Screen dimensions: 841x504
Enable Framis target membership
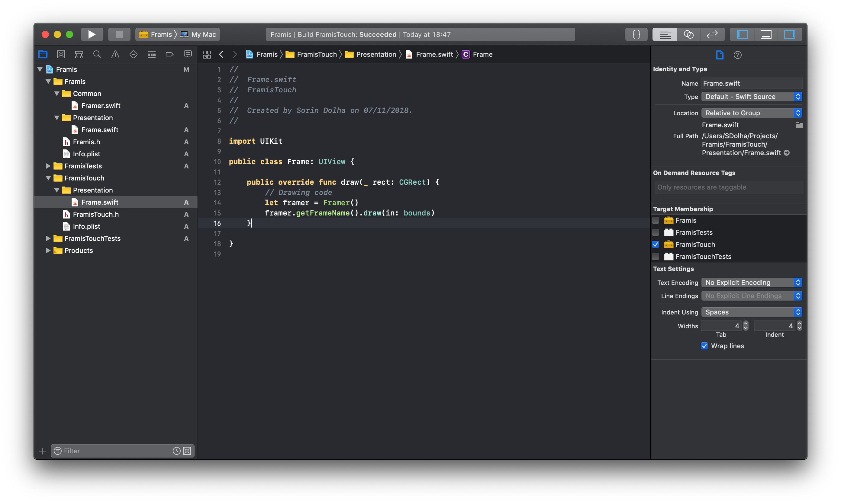[x=656, y=220]
